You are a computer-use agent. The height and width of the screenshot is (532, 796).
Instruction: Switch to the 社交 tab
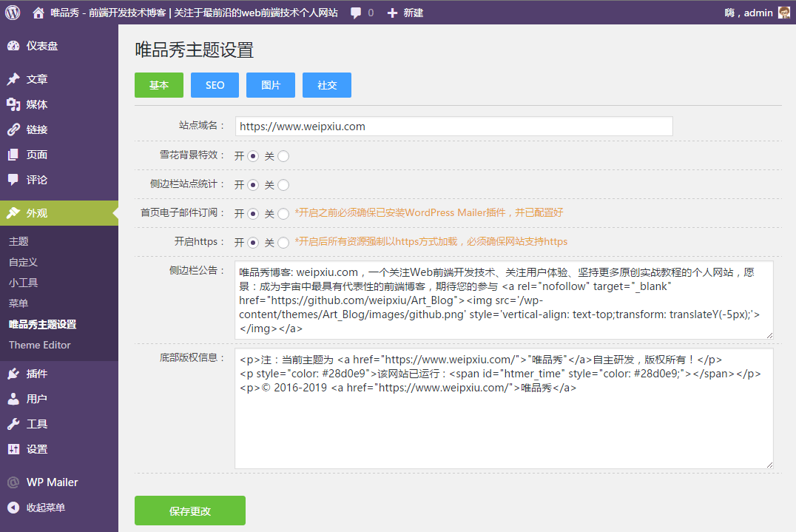click(327, 85)
